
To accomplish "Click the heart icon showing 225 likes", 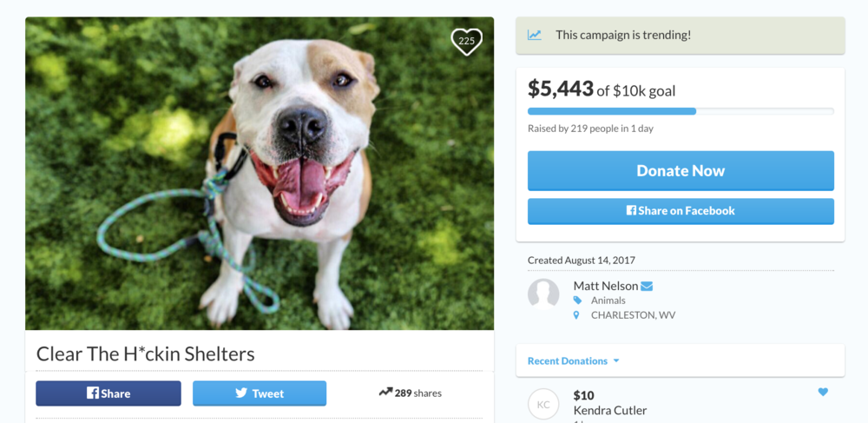I will coord(466,41).
